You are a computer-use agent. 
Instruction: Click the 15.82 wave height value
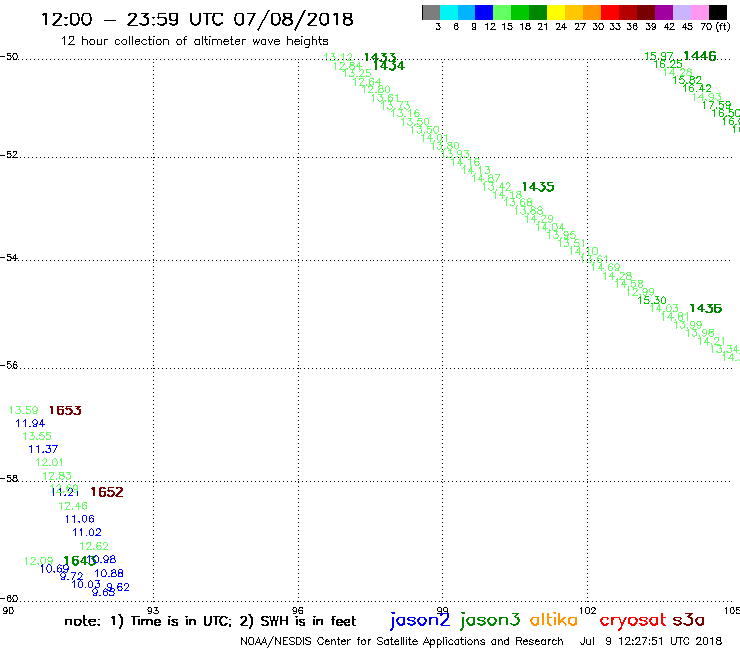click(x=687, y=80)
